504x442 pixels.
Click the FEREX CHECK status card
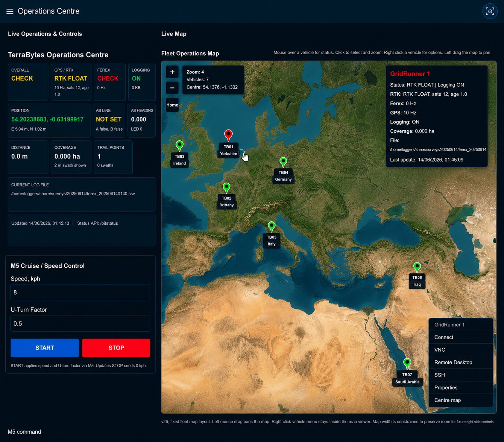[x=110, y=82]
